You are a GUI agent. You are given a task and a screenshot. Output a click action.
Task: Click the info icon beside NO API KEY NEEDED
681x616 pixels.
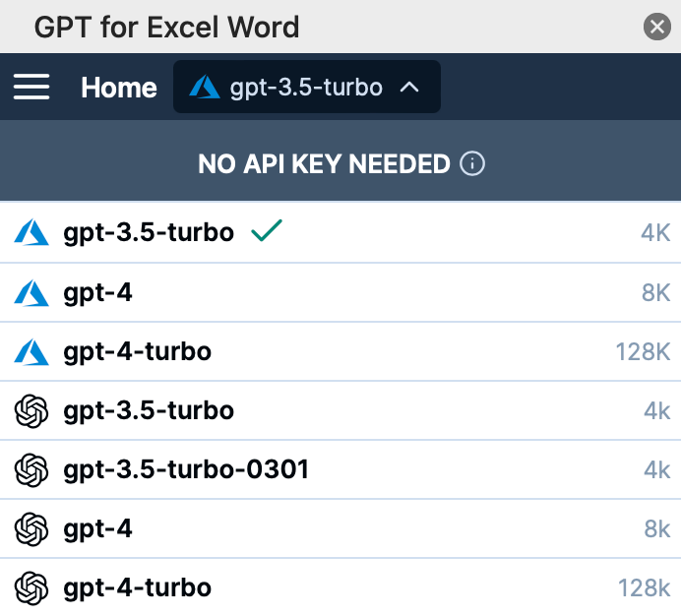[472, 163]
